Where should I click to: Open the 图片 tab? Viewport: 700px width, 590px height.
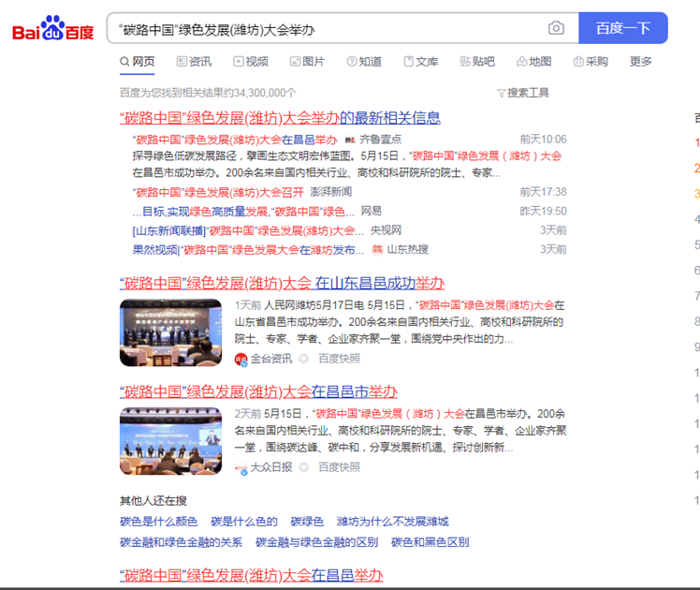point(308,61)
